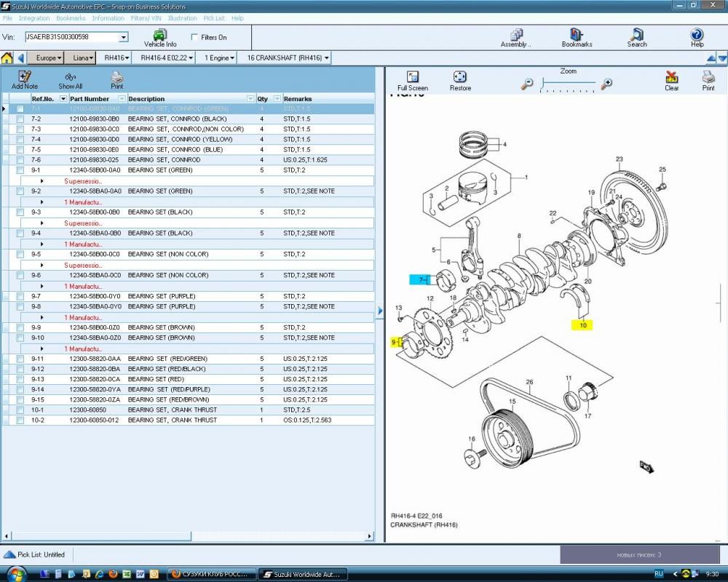This screenshot has width=728, height=582.
Task: Expand Supersession under row 9-1
Action: coord(41,181)
